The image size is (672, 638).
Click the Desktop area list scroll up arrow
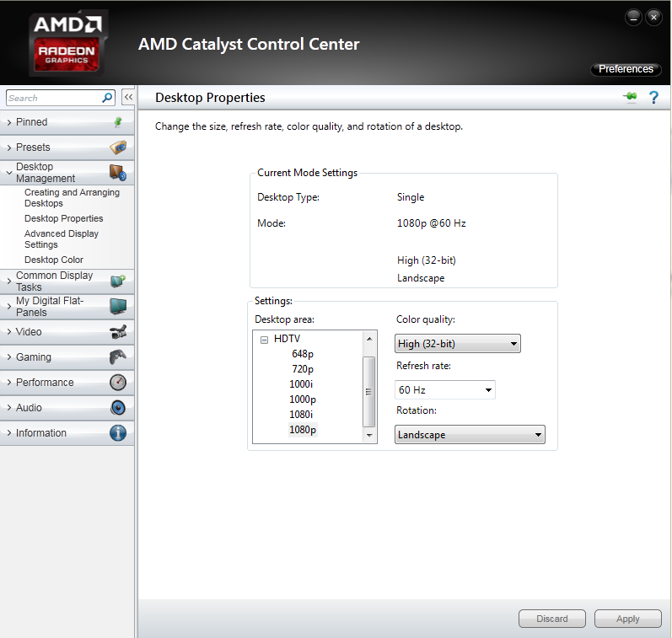(369, 339)
